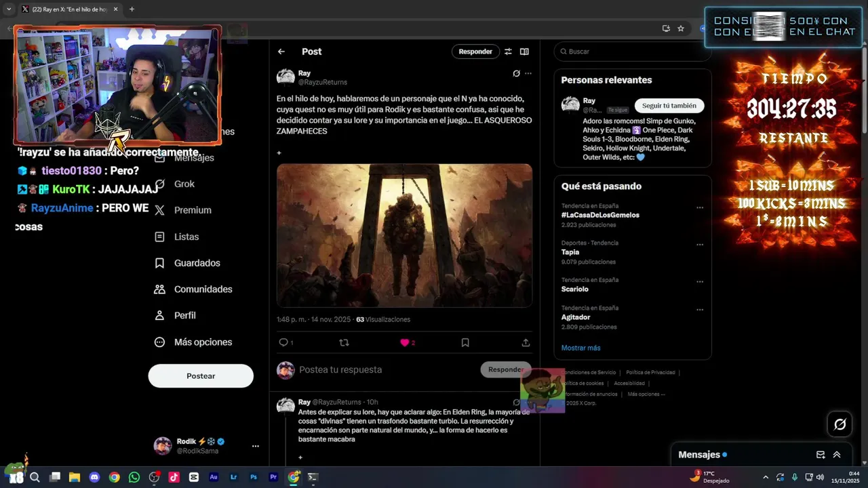This screenshot has height=488, width=868.
Task: Open Adobe Audition from the taskbar
Action: pyautogui.click(x=214, y=477)
